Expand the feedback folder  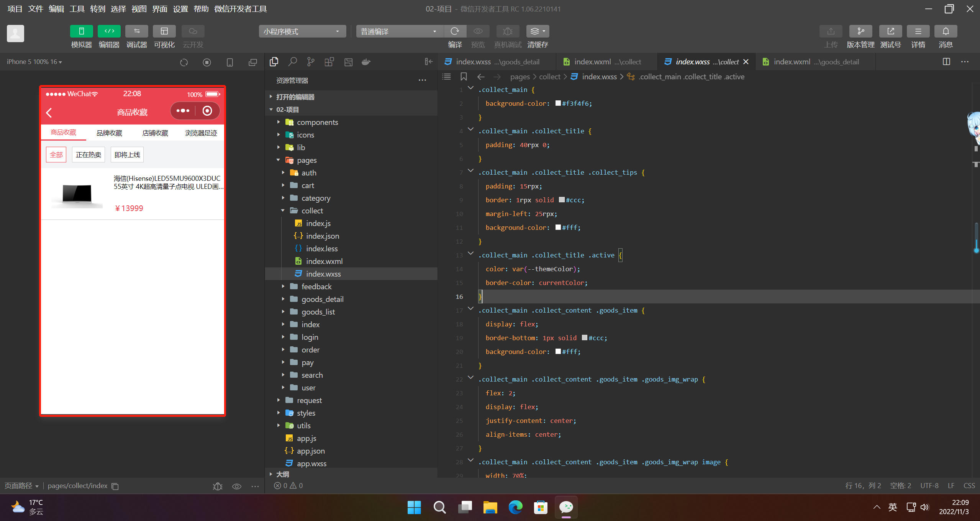coord(316,287)
